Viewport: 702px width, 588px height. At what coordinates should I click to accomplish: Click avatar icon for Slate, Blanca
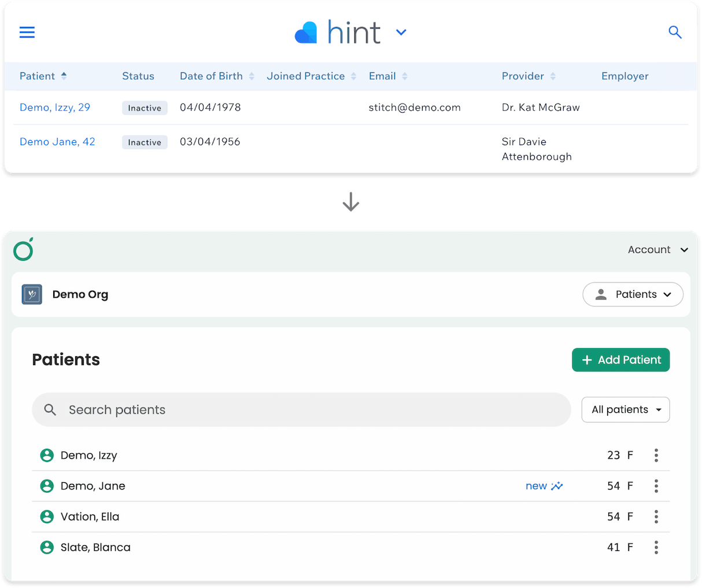47,548
